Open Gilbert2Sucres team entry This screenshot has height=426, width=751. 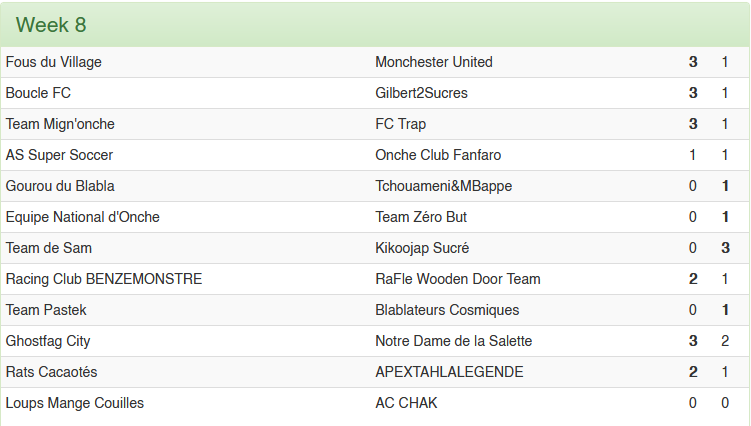click(421, 93)
